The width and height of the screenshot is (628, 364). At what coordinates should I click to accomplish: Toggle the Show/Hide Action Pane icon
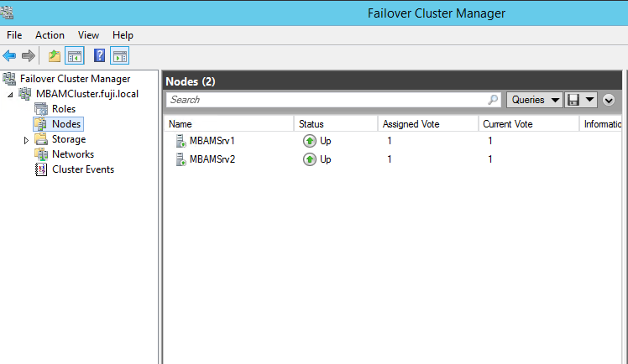click(120, 56)
